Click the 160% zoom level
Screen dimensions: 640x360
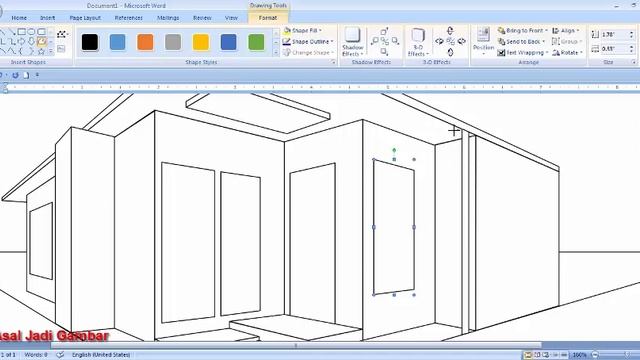pos(580,355)
